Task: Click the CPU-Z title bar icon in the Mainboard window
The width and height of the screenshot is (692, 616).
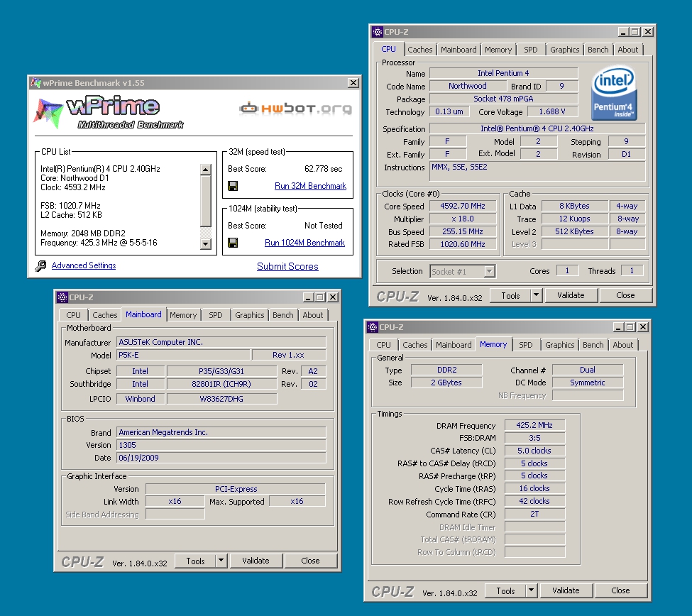Action: (62, 297)
